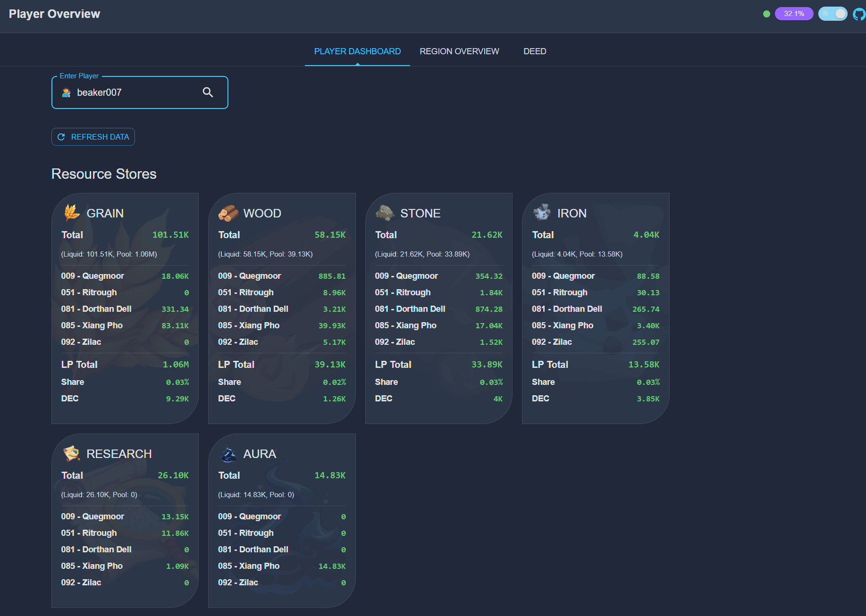Click Stone 085 - Xiang Pho value 17.04K

(489, 326)
